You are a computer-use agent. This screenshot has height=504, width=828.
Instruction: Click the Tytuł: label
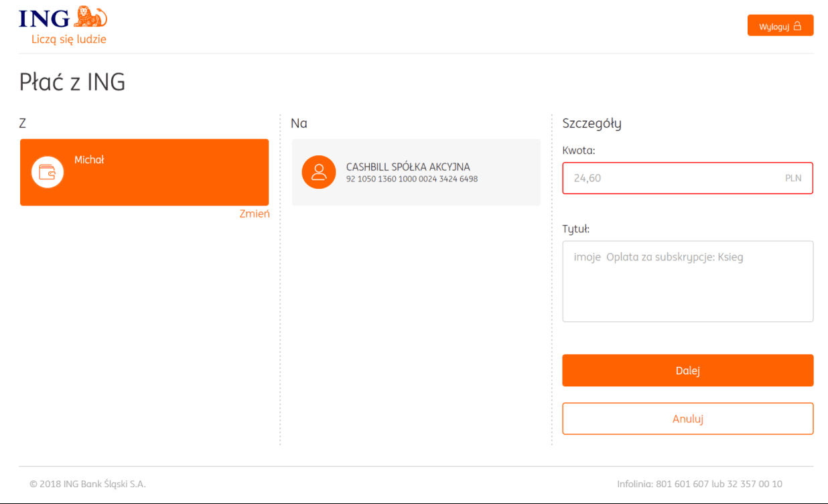[576, 229]
